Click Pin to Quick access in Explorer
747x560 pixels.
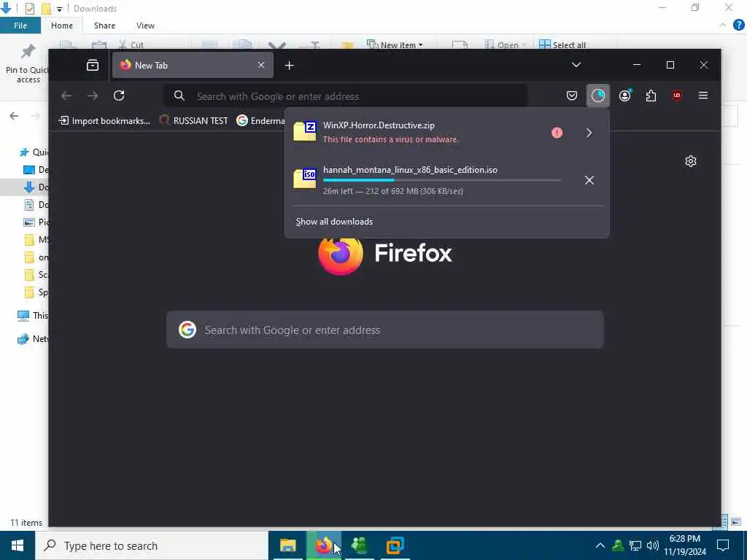click(27, 64)
